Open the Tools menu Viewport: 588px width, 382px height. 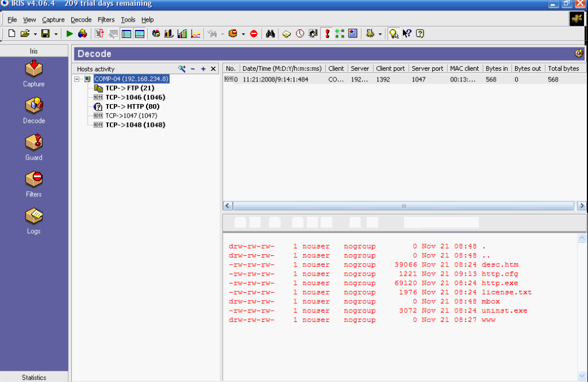pos(128,19)
